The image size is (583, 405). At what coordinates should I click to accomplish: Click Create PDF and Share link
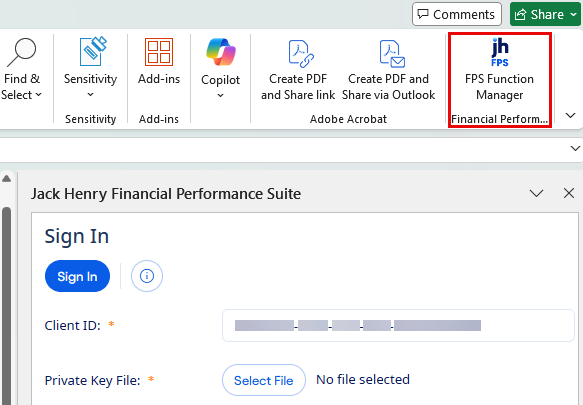pos(298,70)
